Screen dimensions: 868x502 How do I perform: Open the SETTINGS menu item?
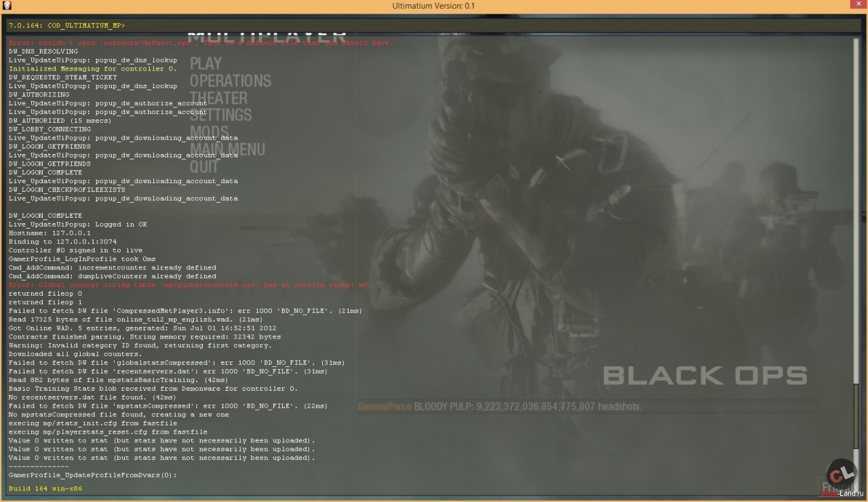pos(221,115)
